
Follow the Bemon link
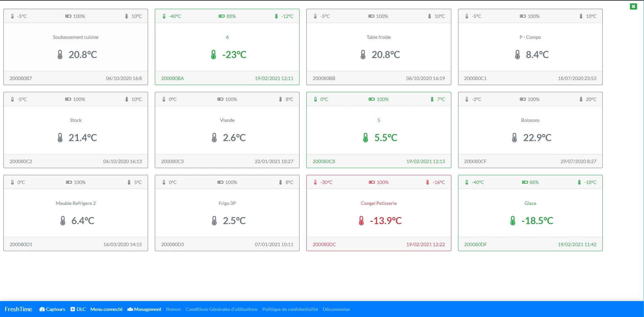pos(173,309)
